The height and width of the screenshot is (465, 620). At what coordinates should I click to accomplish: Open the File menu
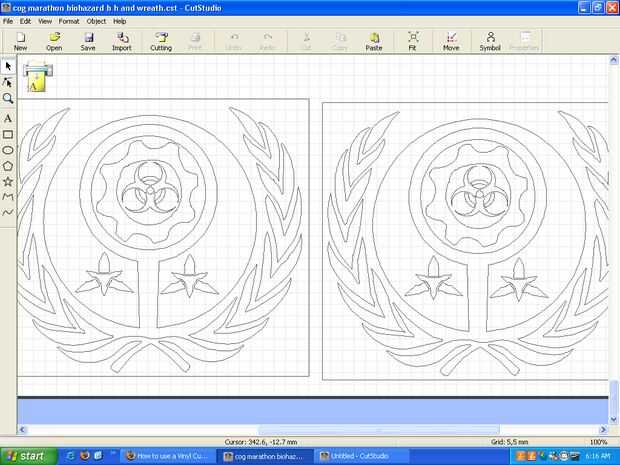[x=8, y=21]
